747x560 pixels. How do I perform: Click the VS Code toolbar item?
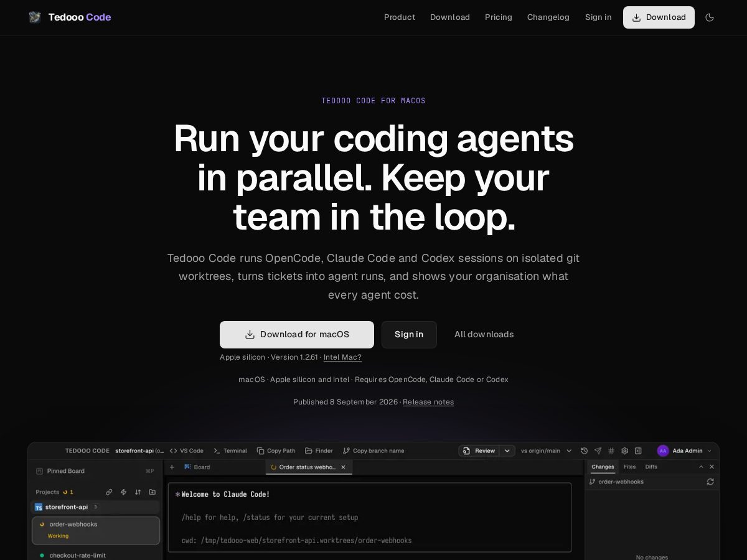(x=187, y=450)
